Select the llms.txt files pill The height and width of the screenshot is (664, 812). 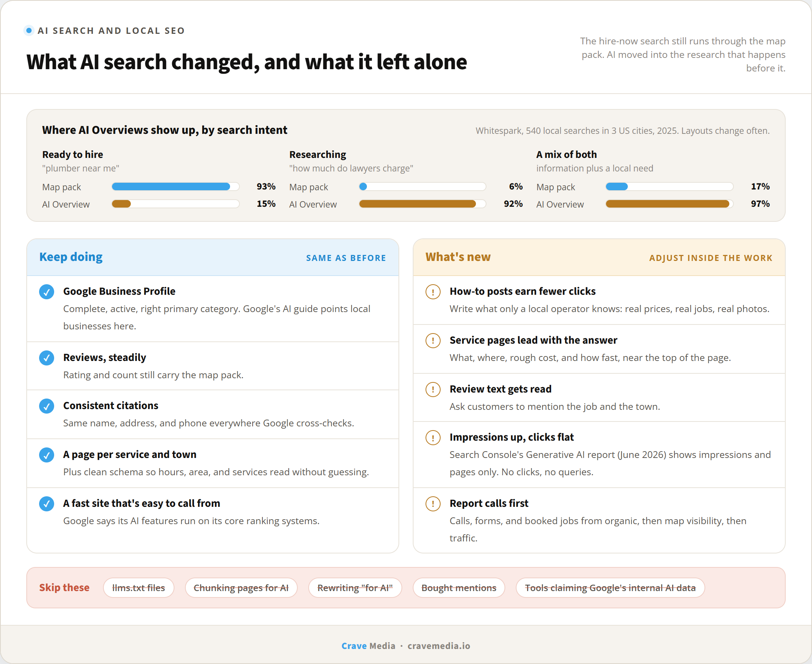click(138, 588)
